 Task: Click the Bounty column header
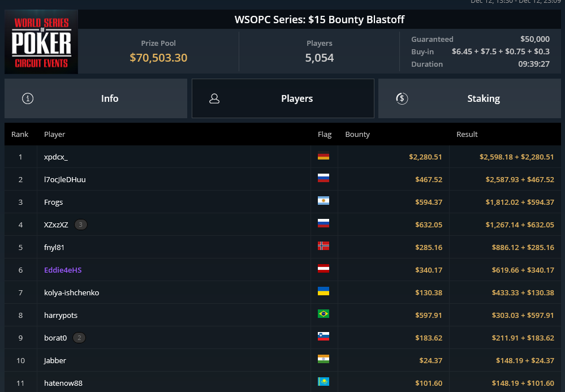point(357,135)
